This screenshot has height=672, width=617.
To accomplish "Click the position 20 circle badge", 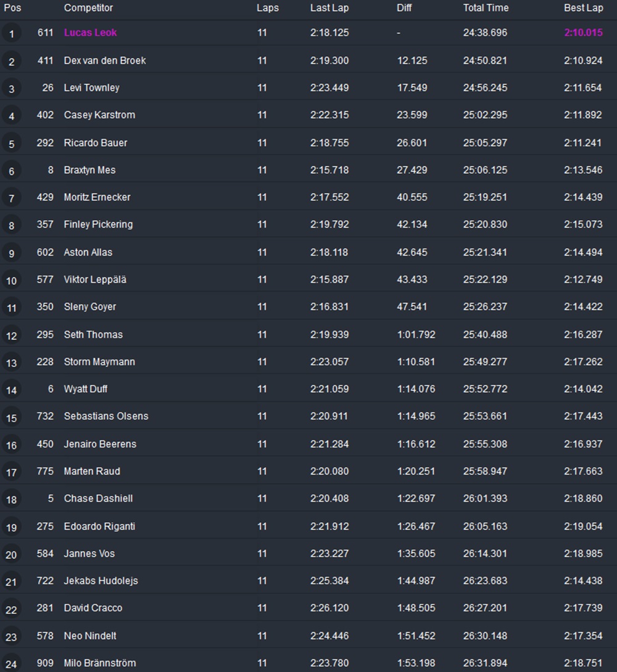I will [x=11, y=554].
